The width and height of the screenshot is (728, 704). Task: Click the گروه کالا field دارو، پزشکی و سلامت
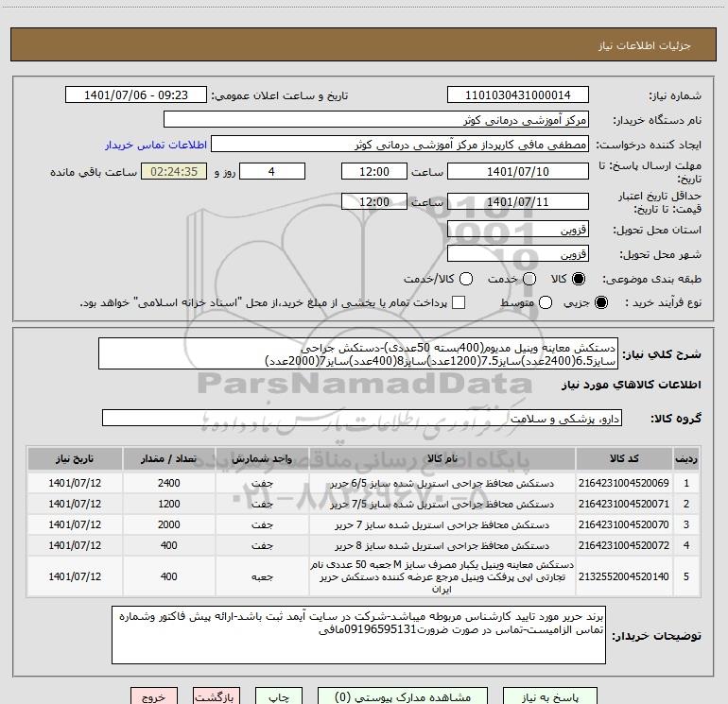362,418
